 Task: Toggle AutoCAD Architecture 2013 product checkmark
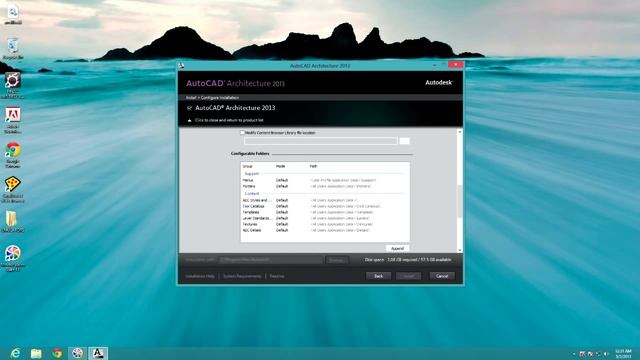point(189,108)
